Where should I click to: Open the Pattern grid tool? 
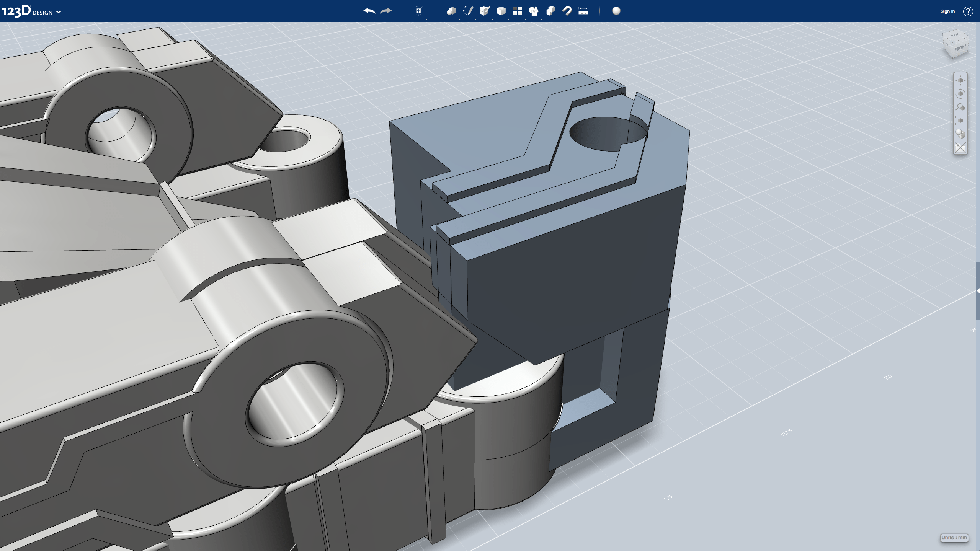pyautogui.click(x=517, y=11)
